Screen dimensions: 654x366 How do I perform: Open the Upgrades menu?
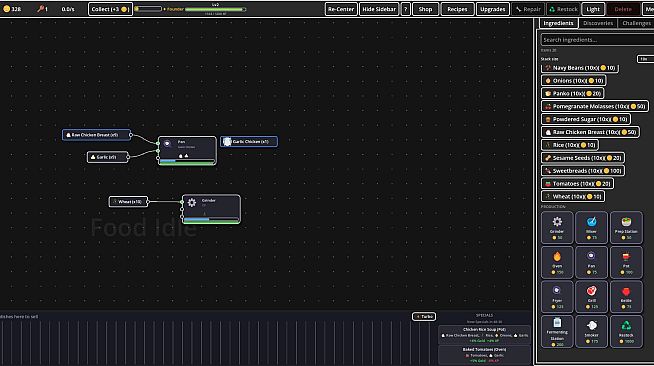tap(493, 9)
